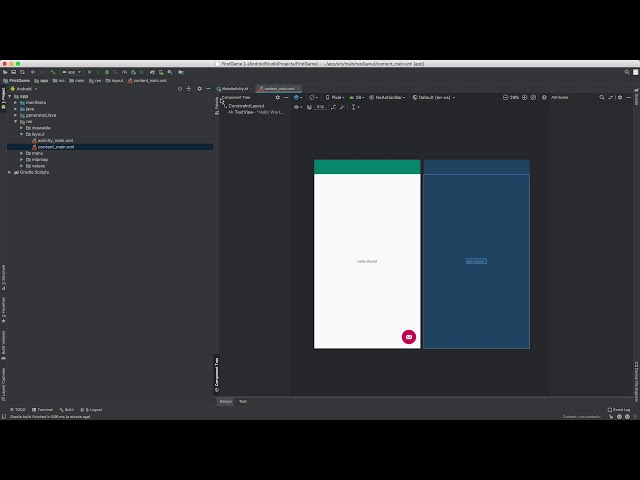Set the 8dp default margins button
640x480 pixels.
320,107
